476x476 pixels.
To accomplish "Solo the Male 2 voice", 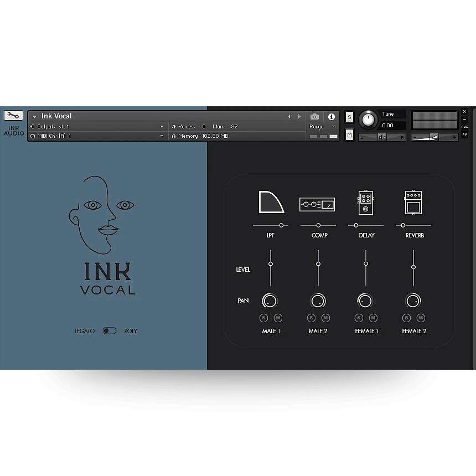I will pos(311,318).
